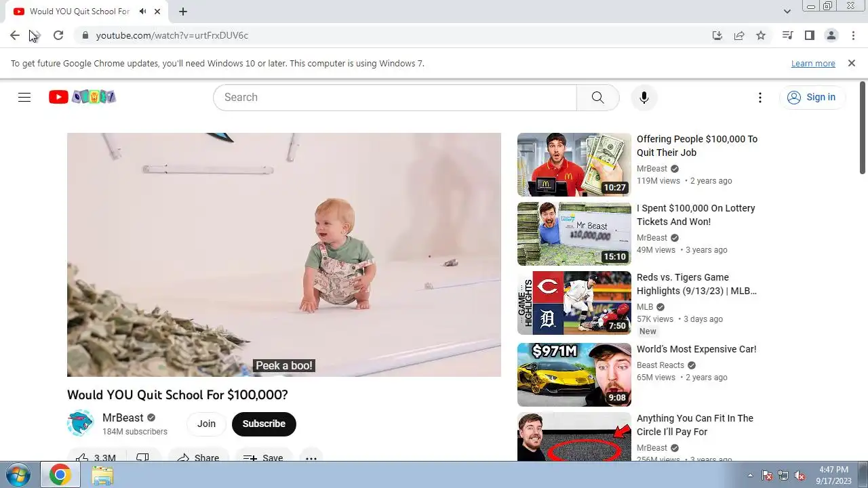Close the YouTube tab
Image resolution: width=868 pixels, height=488 pixels.
(x=157, y=12)
